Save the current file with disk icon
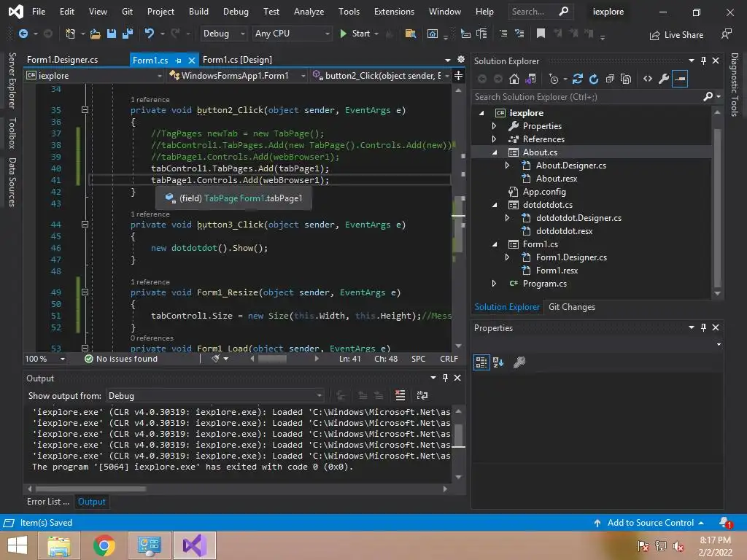The width and height of the screenshot is (747, 560). point(112,34)
